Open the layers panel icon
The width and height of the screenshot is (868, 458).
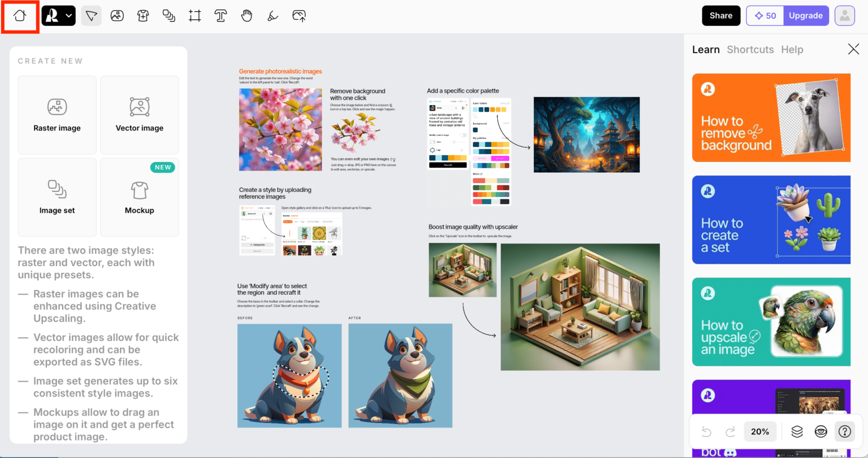797,431
